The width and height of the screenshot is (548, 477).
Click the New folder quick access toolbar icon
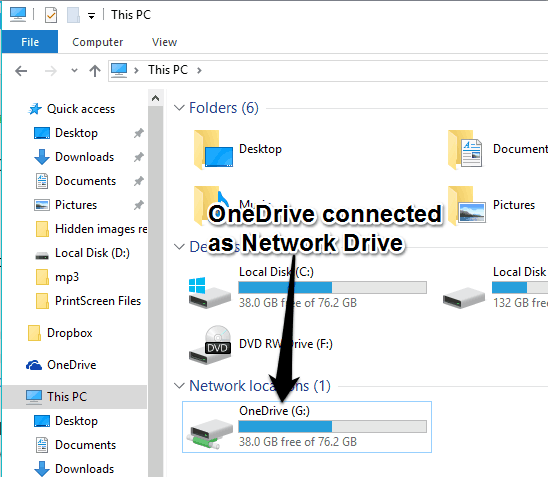pyautogui.click(x=73, y=15)
